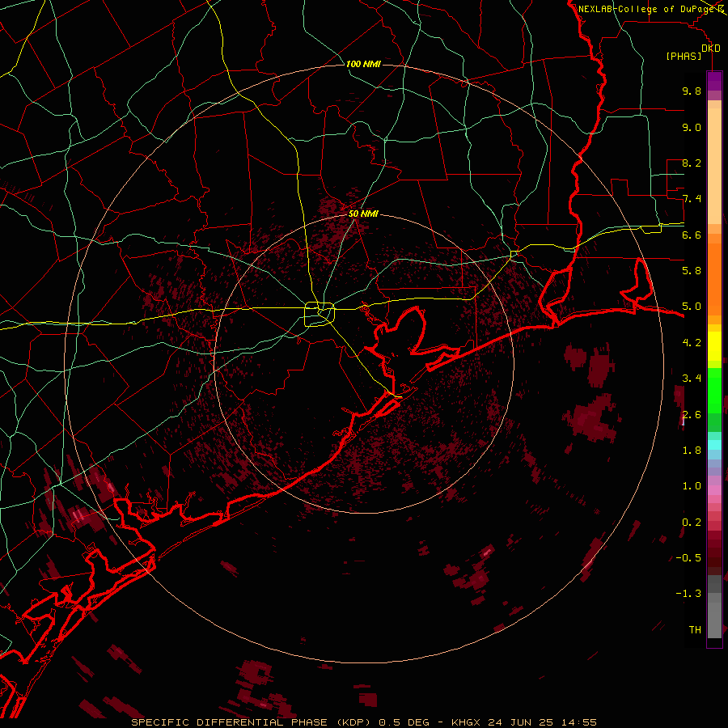Screen dimensions: 728x728
Task: Pick the cyan segment of the color bar
Action: [714, 445]
